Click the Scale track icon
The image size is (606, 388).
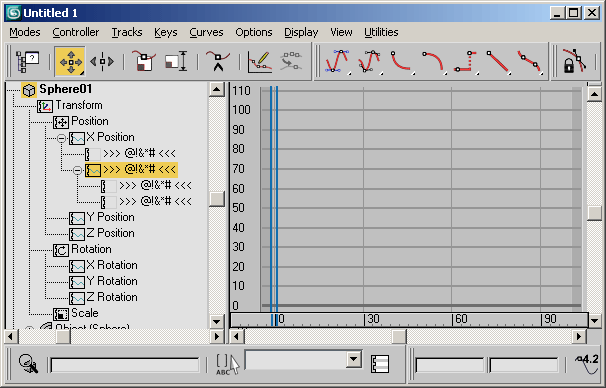pos(61,314)
